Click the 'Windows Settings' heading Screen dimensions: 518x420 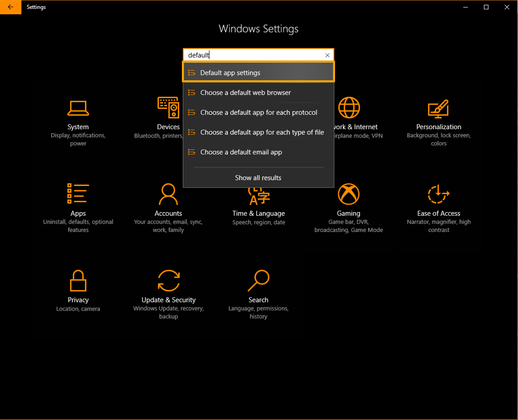pos(258,29)
